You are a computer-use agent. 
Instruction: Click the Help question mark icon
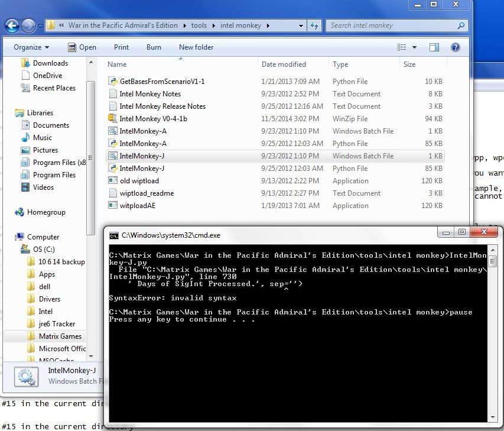click(x=456, y=47)
